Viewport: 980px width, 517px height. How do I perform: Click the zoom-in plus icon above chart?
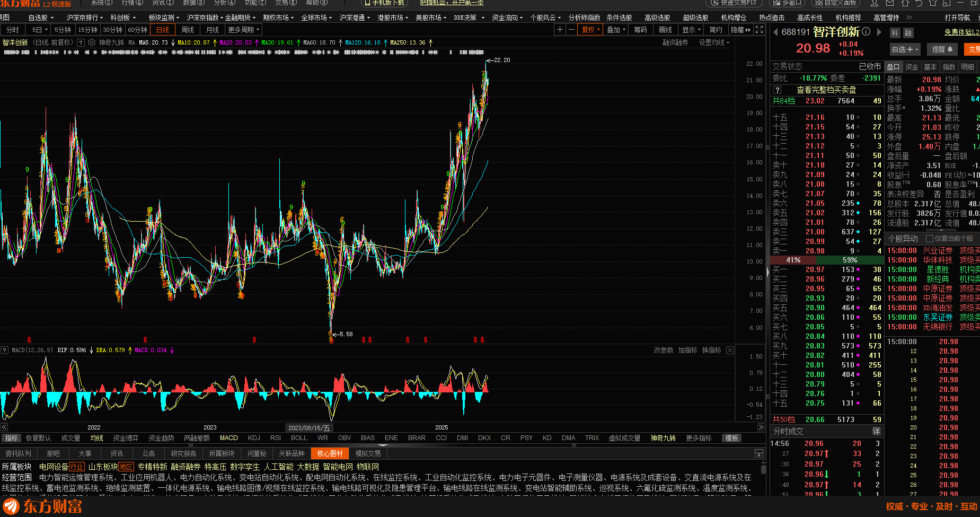[x=560, y=30]
